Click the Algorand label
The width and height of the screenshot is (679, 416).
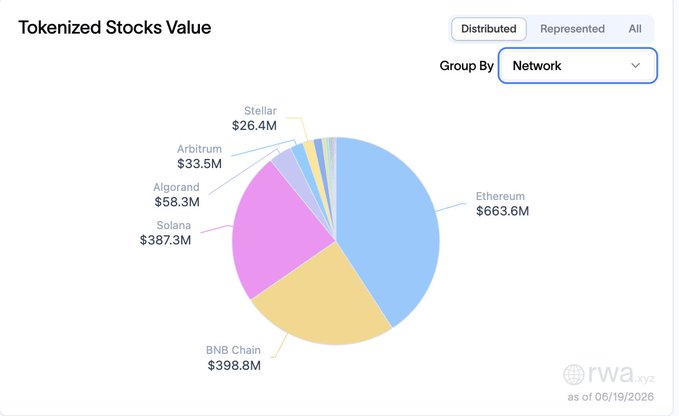pos(176,187)
